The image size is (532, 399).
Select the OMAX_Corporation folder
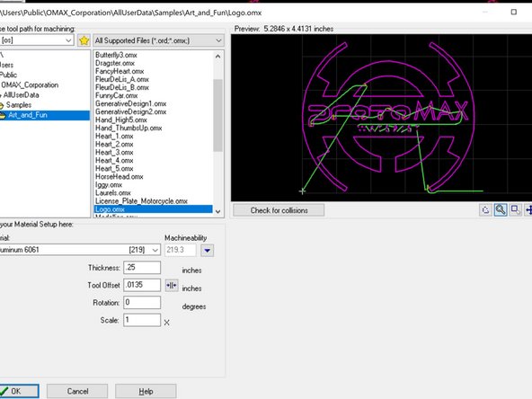pyautogui.click(x=29, y=84)
